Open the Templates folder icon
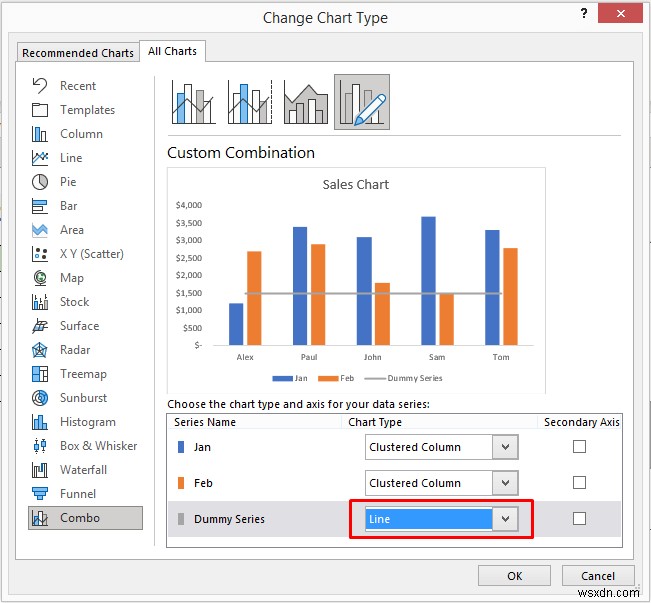Screen dimensions: 651x603 click(40, 110)
